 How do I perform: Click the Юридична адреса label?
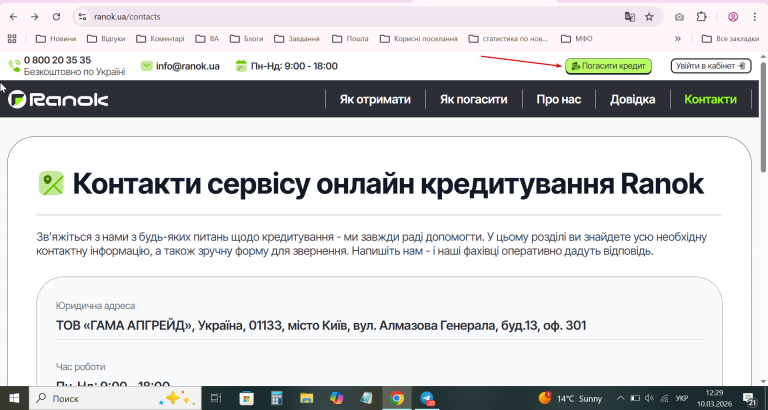[96, 306]
